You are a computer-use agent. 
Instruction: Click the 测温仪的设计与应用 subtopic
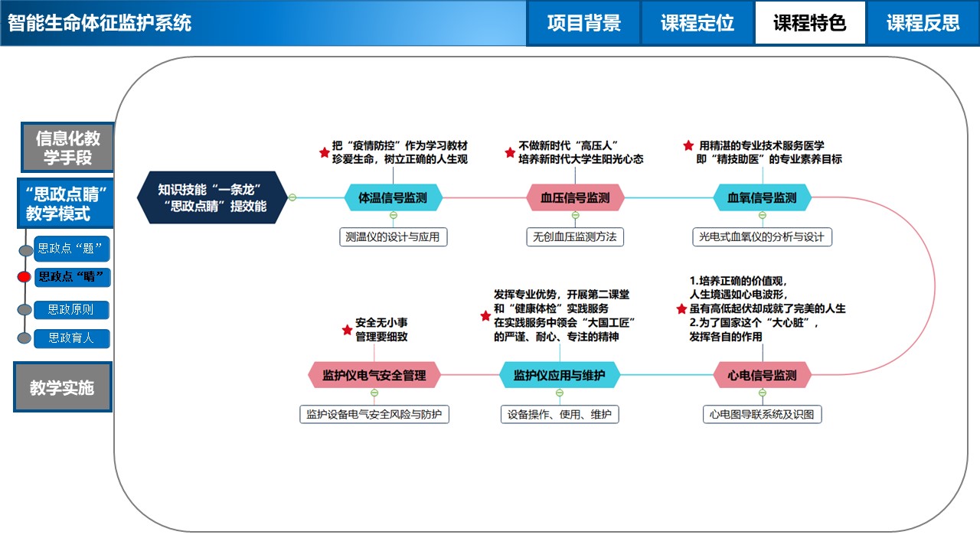point(394,237)
